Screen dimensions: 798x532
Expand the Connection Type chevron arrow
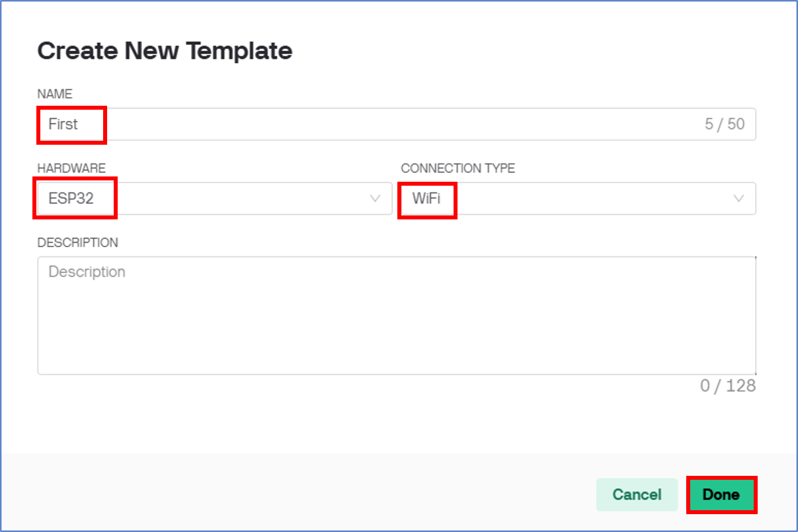click(739, 198)
